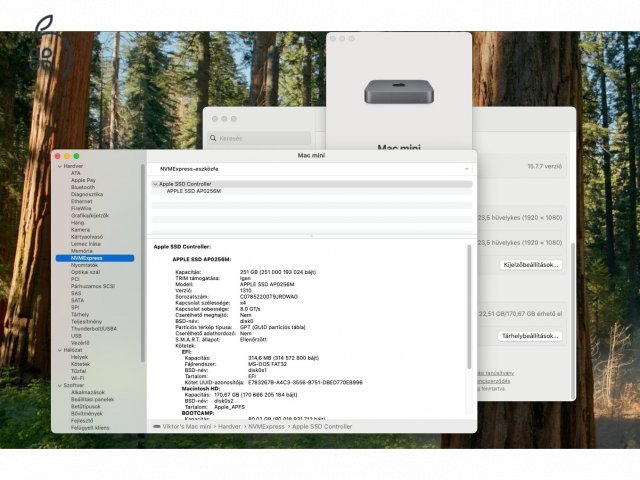640x480 pixels.
Task: Open Vezérlő in the sidebar
Action: (x=80, y=343)
